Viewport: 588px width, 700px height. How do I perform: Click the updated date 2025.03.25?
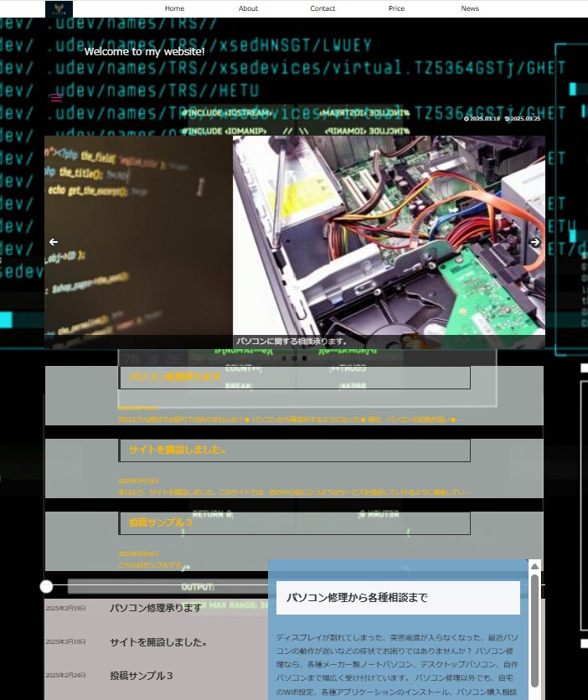pyautogui.click(x=523, y=119)
